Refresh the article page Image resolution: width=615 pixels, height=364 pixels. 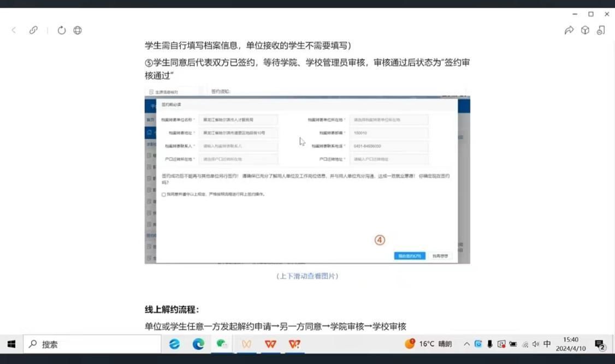(62, 31)
